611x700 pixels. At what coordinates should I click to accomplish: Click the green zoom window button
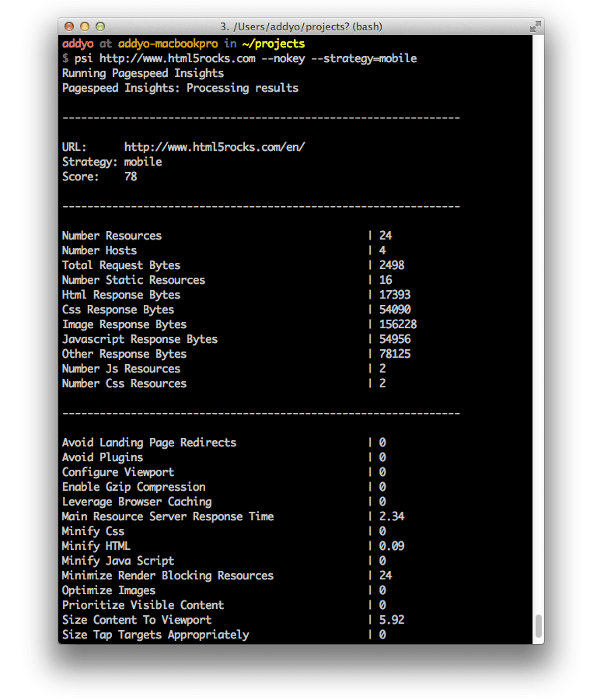(x=102, y=26)
